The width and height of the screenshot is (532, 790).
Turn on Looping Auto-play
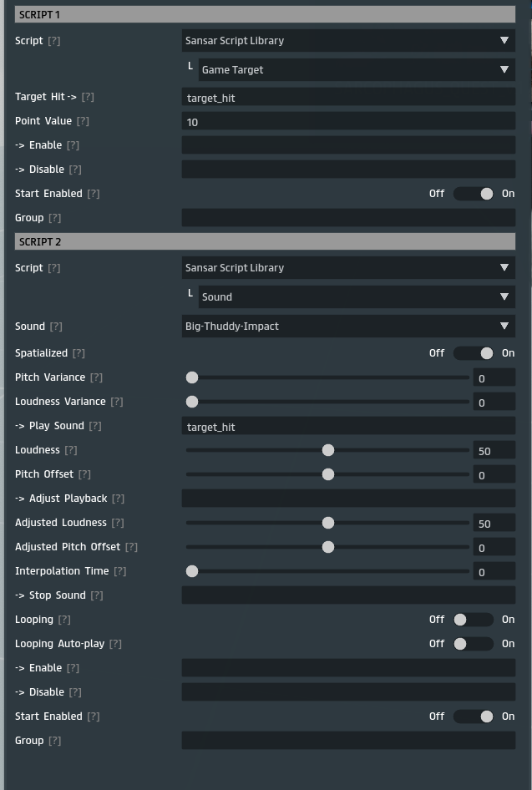474,644
